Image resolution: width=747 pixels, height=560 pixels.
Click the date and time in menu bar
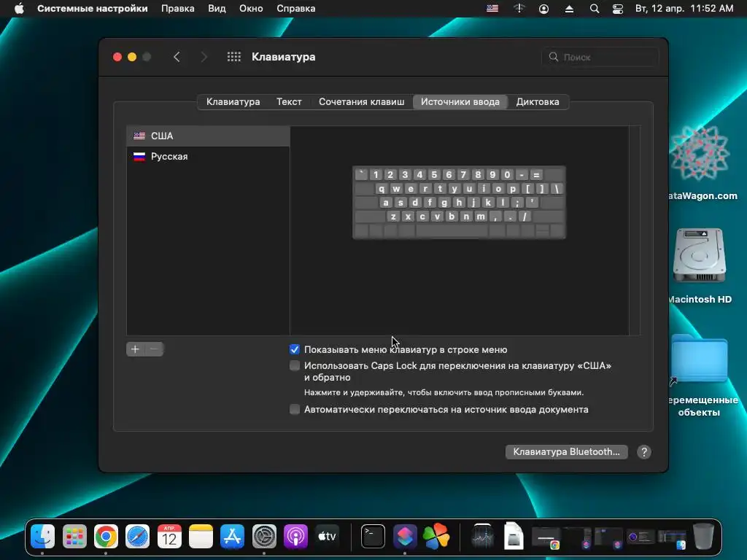(x=684, y=9)
